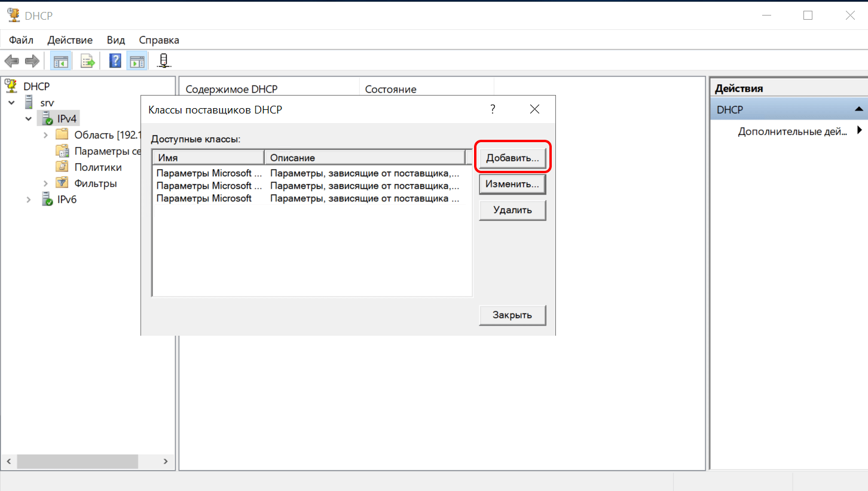Collapse the IPv4 tree node

[28, 119]
